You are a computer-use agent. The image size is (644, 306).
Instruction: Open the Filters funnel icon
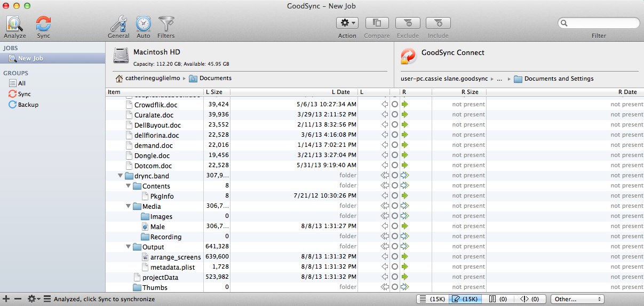[166, 25]
